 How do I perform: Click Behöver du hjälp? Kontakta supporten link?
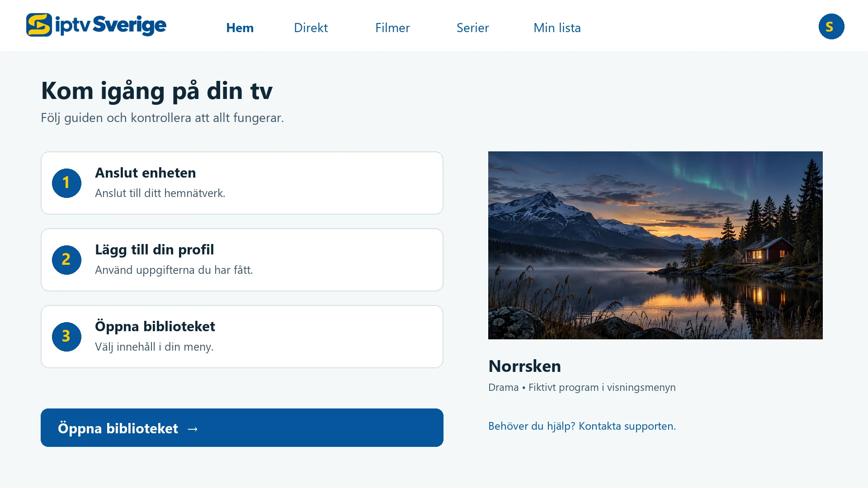pyautogui.click(x=582, y=426)
